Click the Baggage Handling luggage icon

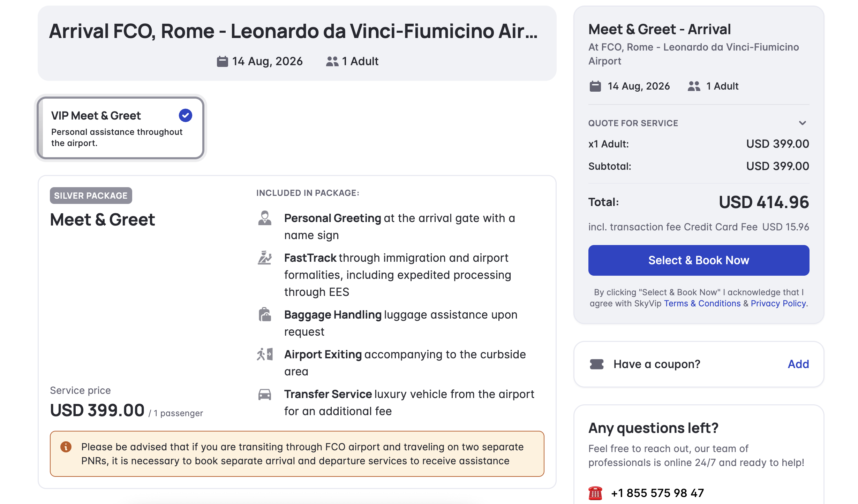tap(265, 315)
